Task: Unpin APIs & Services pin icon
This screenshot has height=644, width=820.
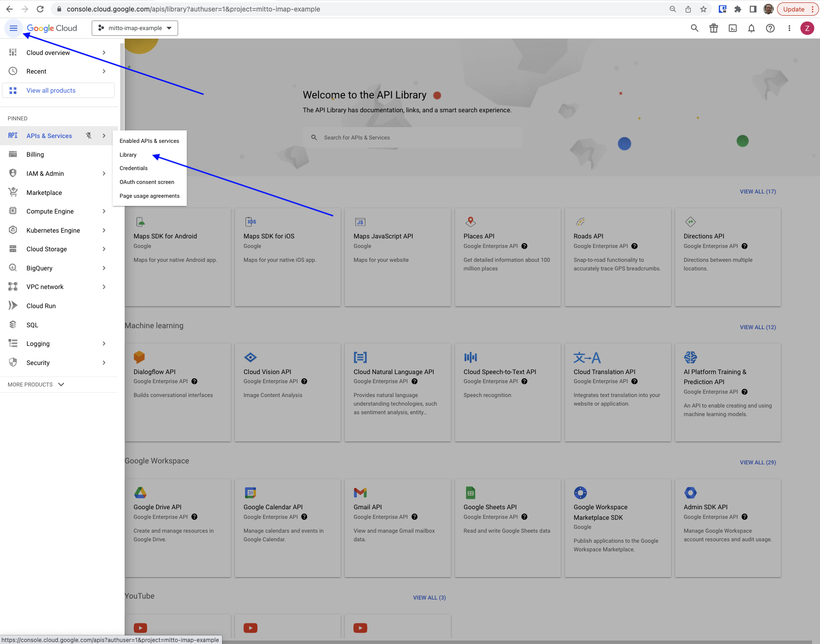Action: click(x=88, y=136)
